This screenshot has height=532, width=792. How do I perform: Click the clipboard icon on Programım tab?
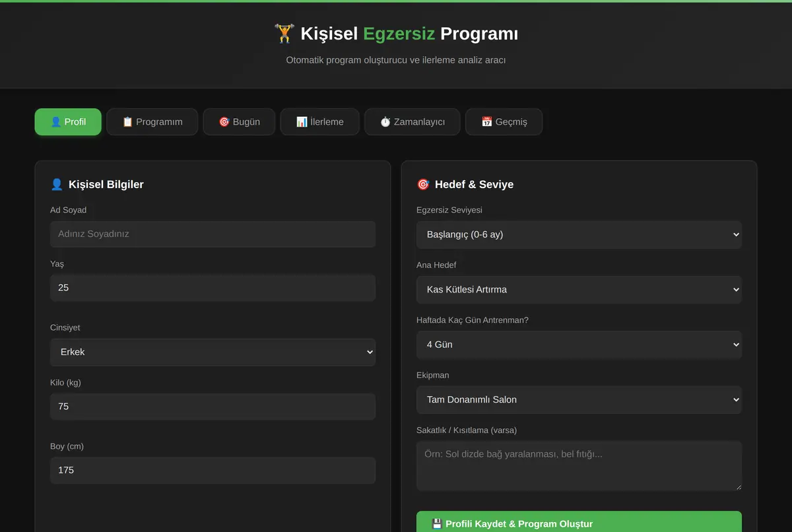tap(127, 122)
